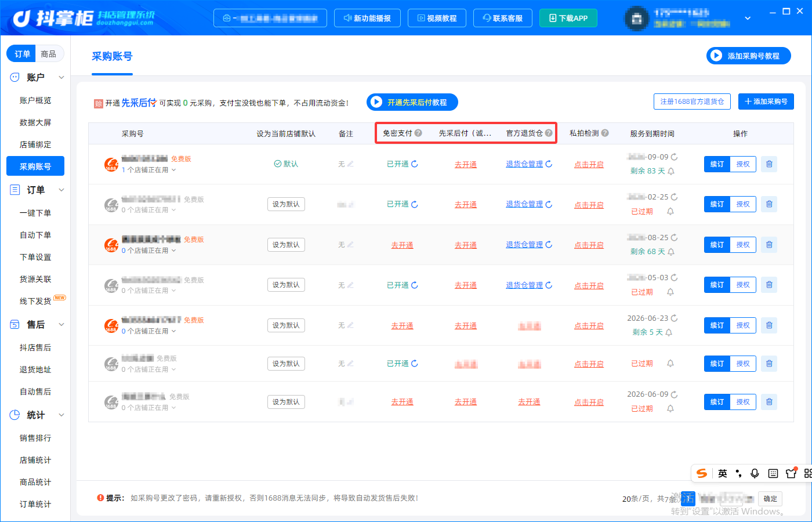Click the Sogou input method S icon
The width and height of the screenshot is (812, 522).
pyautogui.click(x=702, y=473)
